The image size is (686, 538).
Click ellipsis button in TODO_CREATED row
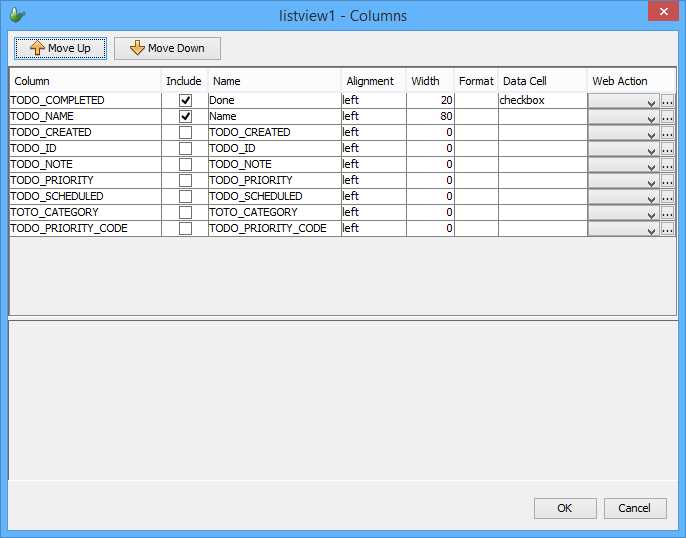pos(667,133)
